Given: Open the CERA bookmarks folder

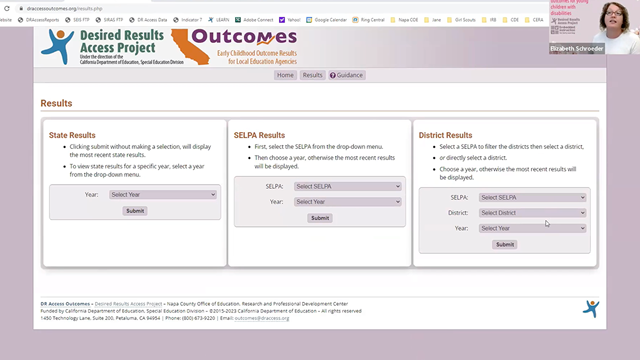Looking at the screenshot, I should 534,20.
